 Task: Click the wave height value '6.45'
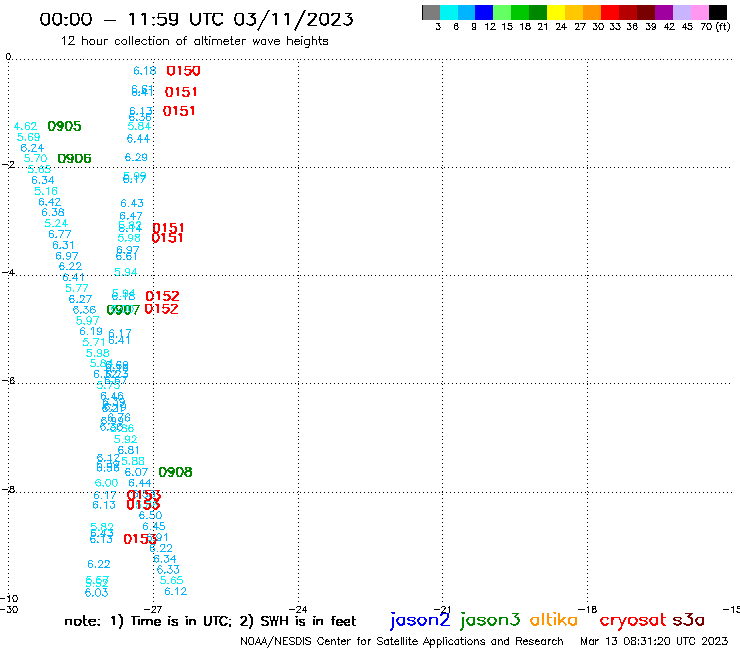pos(154,526)
